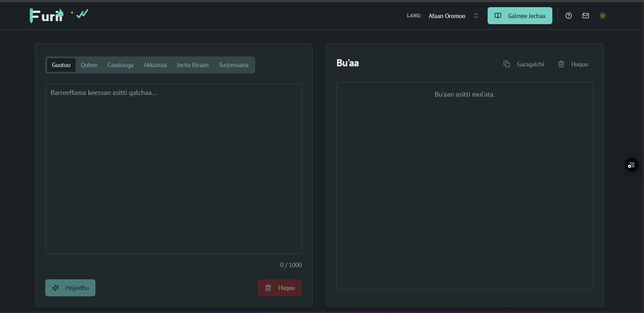Viewport: 644px width, 313px height.
Task: Click the copy icon beside Garagalchi
Action: tap(506, 64)
